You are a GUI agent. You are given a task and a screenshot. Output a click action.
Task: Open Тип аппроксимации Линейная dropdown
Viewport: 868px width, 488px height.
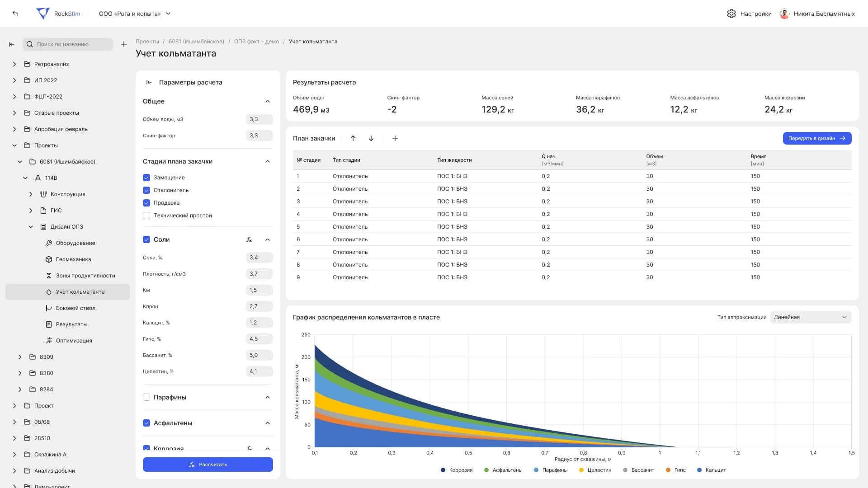click(810, 317)
